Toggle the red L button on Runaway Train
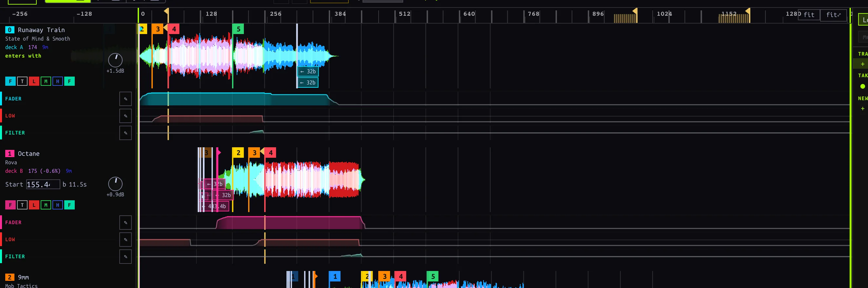Viewport: 868px width, 288px height. [34, 81]
